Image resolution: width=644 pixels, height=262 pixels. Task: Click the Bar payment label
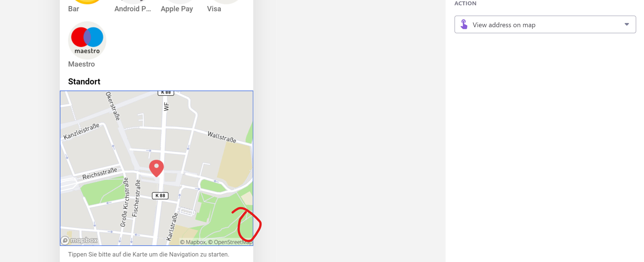[74, 9]
